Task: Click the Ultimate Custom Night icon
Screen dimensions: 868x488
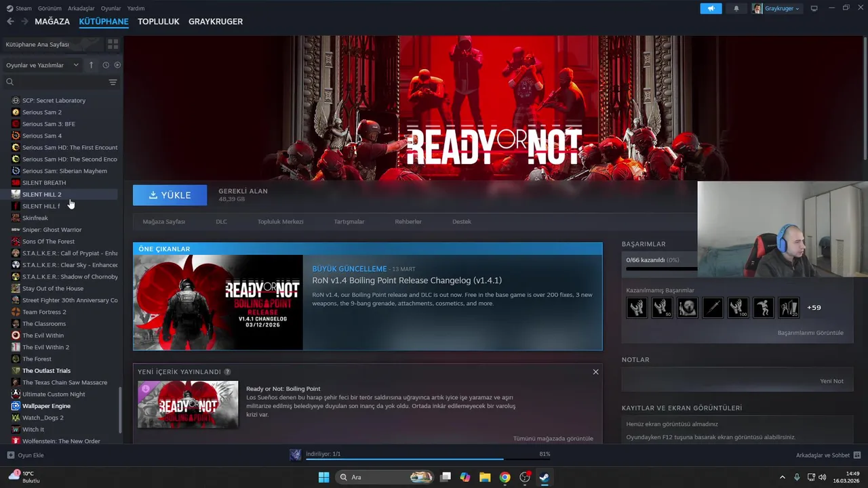Action: tap(16, 394)
